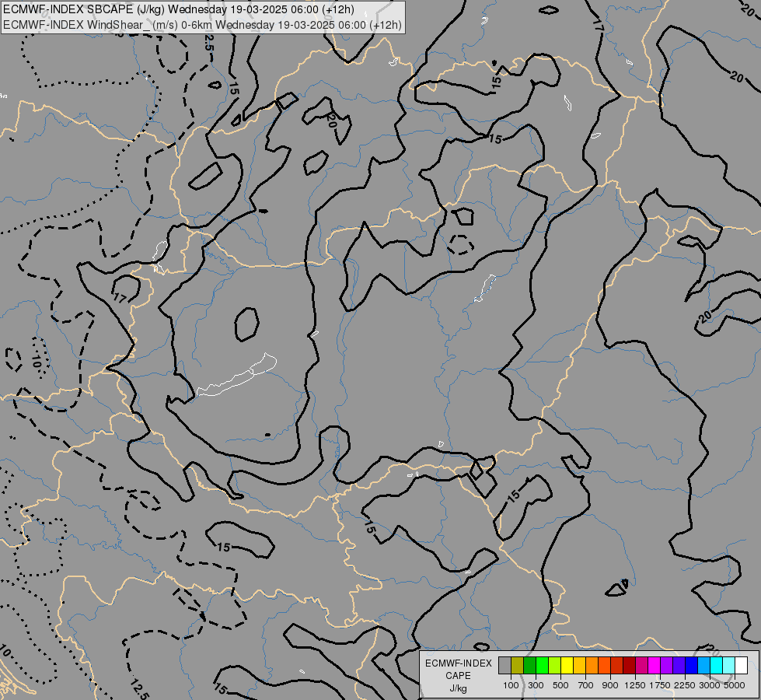The image size is (761, 700).
Task: Click the olive CAPE legend swatch
Action: (517, 665)
